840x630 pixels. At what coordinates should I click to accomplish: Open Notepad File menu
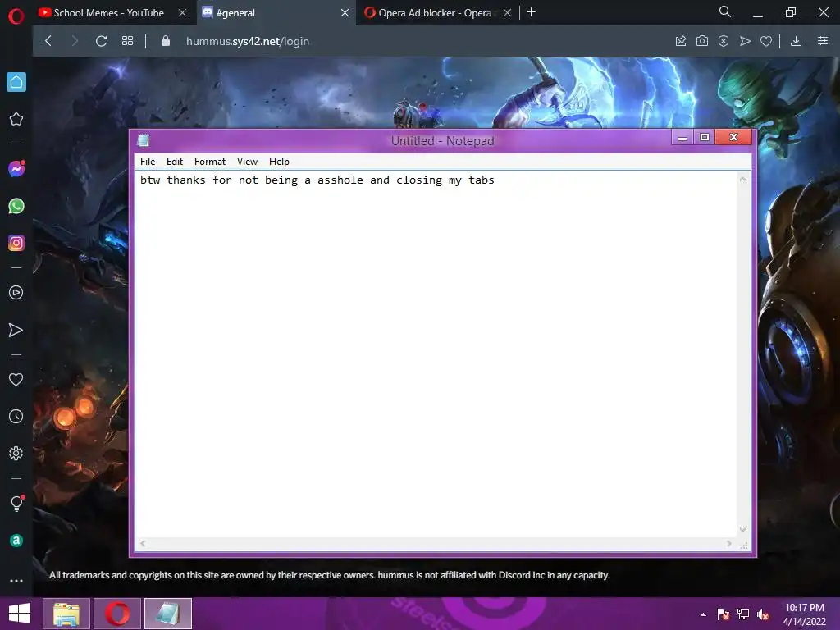[x=148, y=162]
